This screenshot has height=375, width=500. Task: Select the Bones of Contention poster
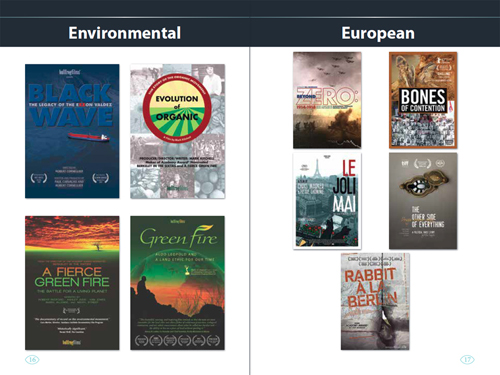pos(423,100)
